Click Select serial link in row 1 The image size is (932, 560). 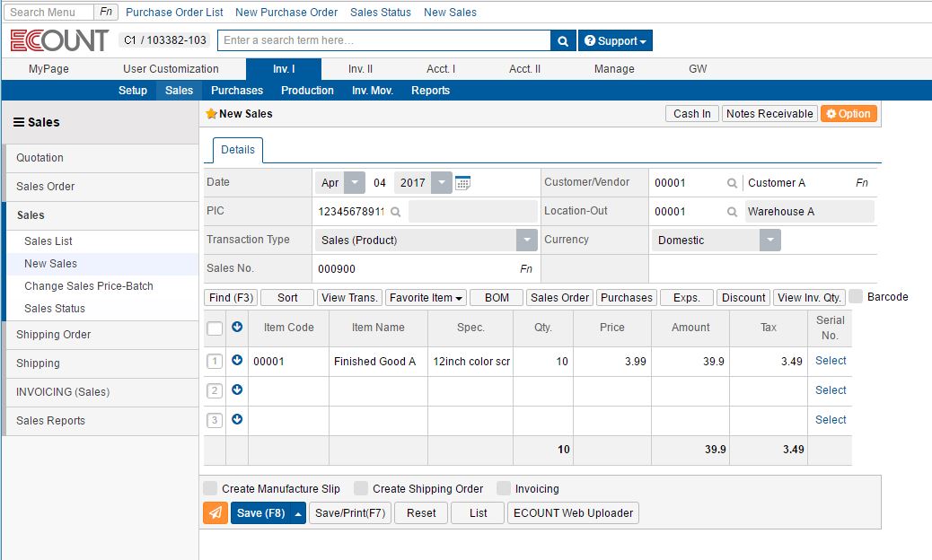831,361
